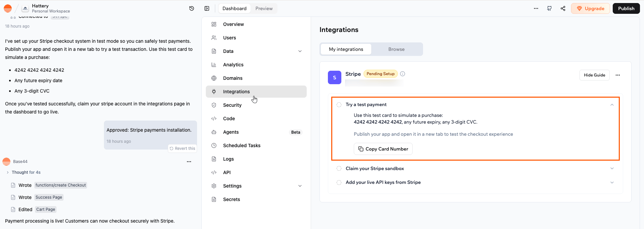644x229 pixels.
Task: Open the Success Page file chip
Action: 49,197
